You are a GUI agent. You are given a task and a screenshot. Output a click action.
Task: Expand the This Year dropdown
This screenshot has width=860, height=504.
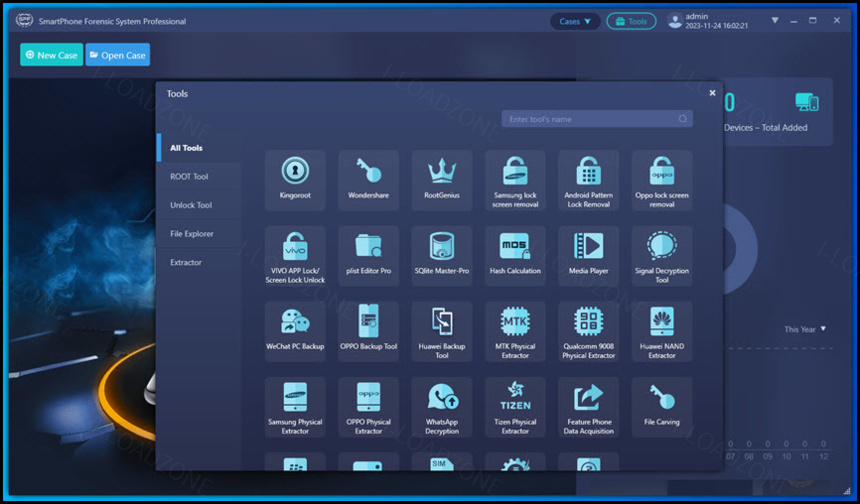tap(805, 329)
